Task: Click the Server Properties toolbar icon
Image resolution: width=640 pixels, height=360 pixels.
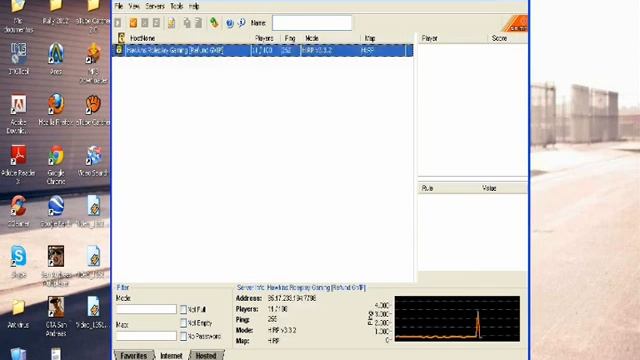Action: pyautogui.click(x=198, y=23)
